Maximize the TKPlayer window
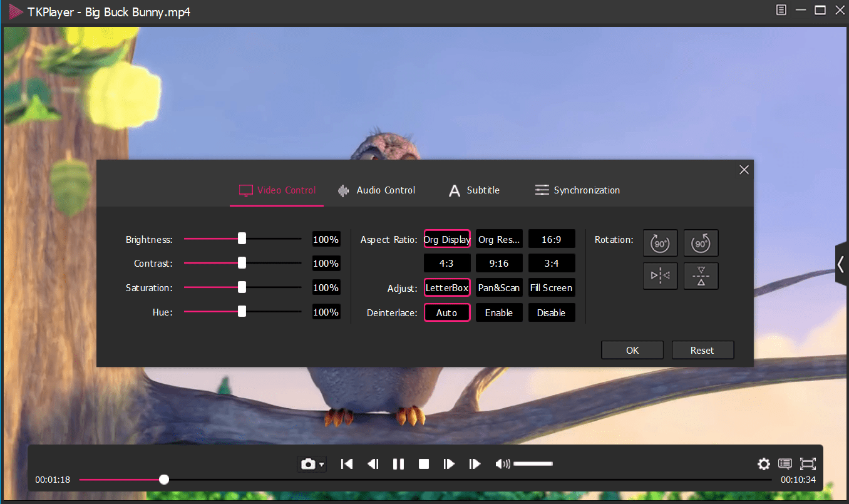This screenshot has height=504, width=849. (820, 10)
